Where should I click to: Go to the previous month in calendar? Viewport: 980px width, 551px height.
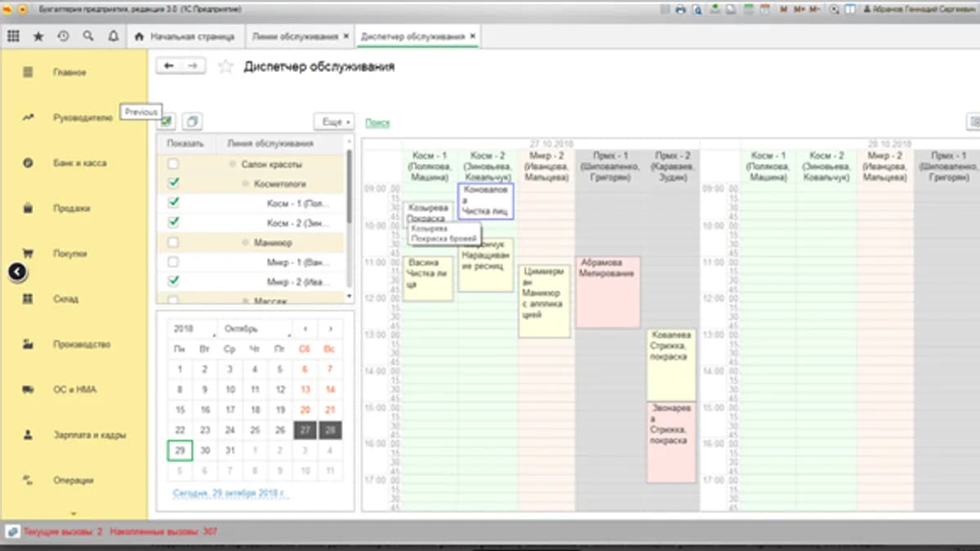pos(305,329)
